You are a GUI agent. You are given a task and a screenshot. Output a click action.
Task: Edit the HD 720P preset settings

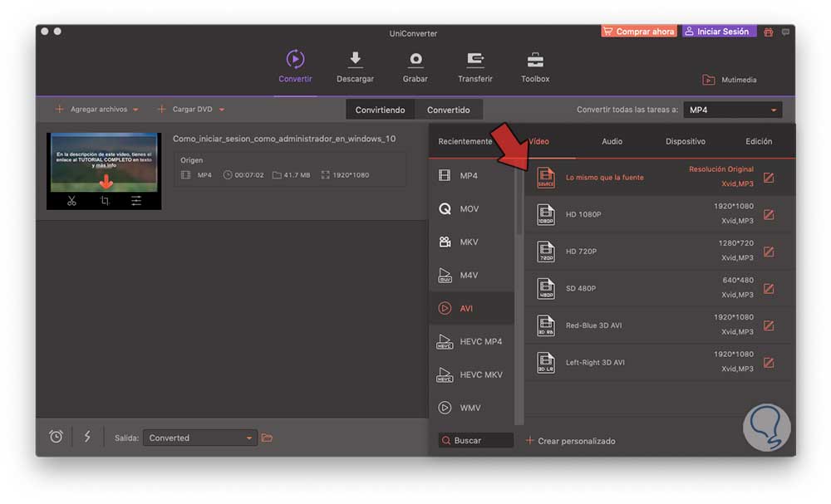click(769, 252)
